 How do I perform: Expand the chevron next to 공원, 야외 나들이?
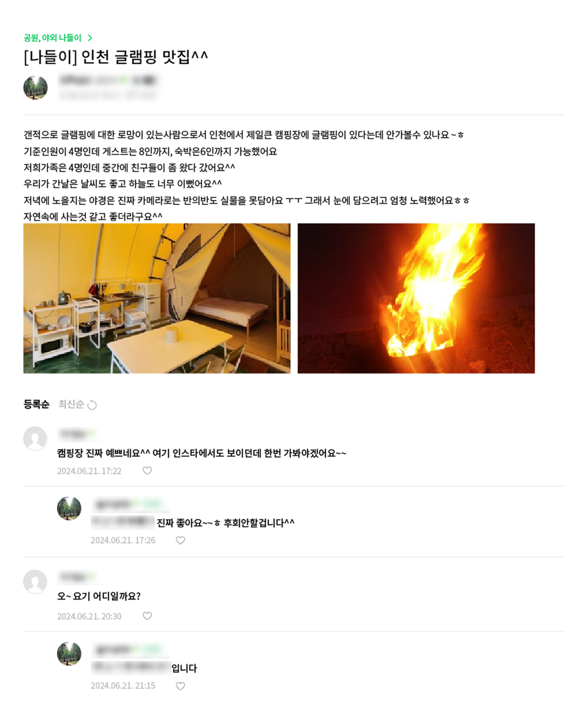[x=90, y=38]
